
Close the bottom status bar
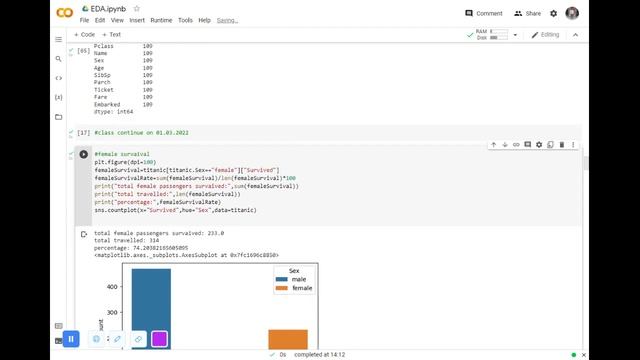pos(584,355)
